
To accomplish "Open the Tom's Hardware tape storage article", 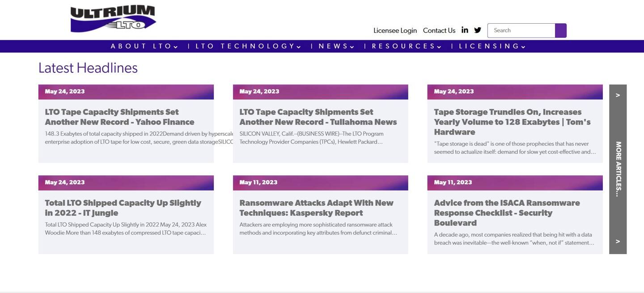I will click(x=512, y=122).
